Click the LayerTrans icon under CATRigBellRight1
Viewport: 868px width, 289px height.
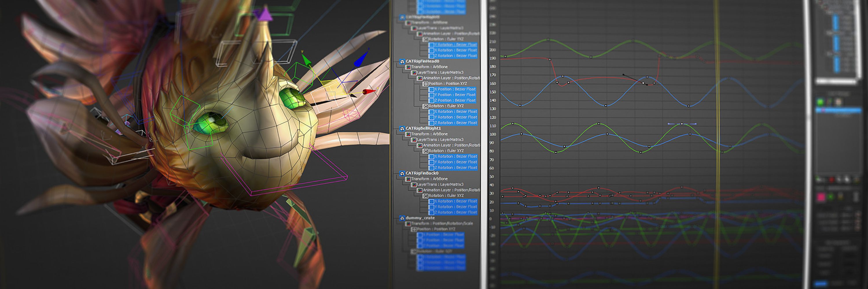[x=414, y=140]
